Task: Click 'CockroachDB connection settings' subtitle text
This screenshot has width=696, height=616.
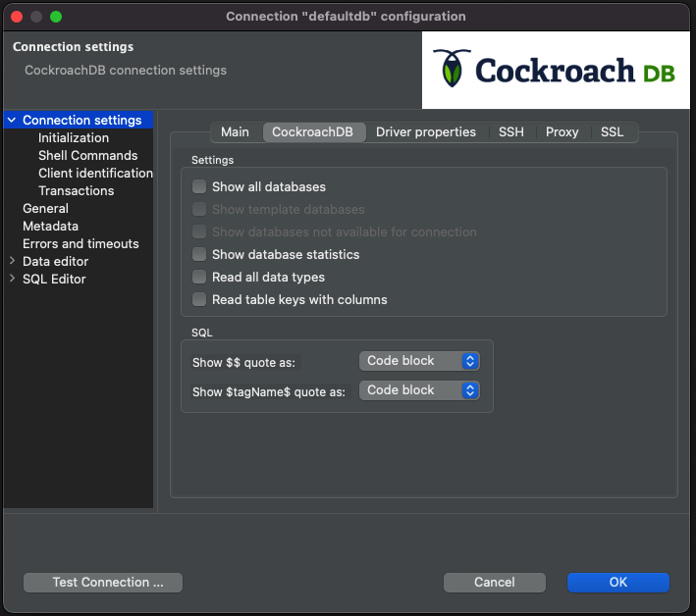Action: 126,70
